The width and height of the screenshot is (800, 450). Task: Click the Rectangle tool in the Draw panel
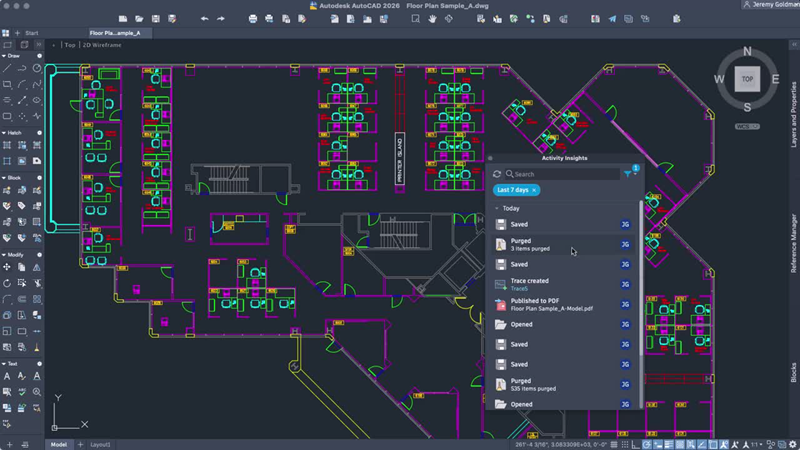pos(7,84)
